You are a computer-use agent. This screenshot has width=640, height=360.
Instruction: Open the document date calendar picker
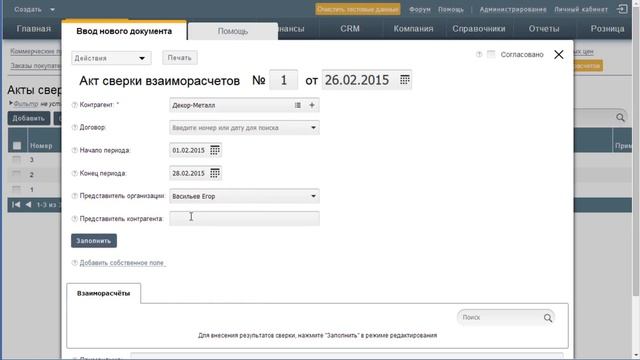click(404, 80)
